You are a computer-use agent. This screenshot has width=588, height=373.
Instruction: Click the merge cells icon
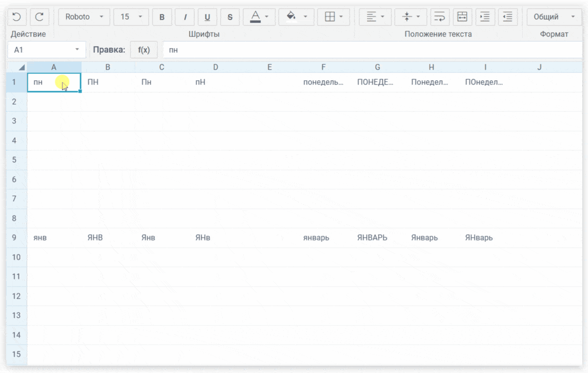coord(462,17)
